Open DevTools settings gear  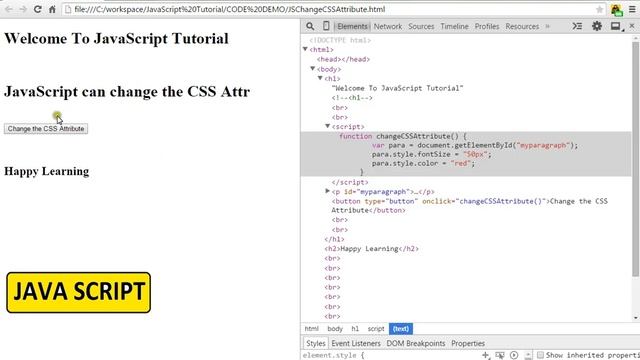tap(597, 26)
